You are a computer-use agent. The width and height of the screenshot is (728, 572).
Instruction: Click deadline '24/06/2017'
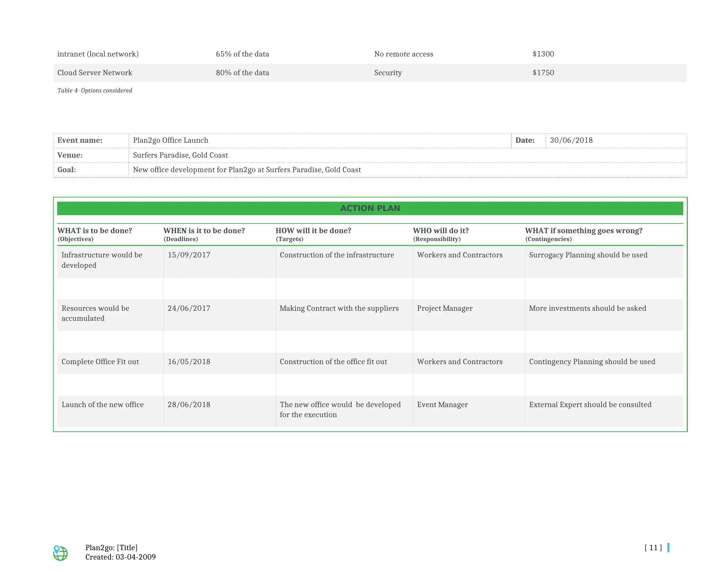(x=189, y=308)
